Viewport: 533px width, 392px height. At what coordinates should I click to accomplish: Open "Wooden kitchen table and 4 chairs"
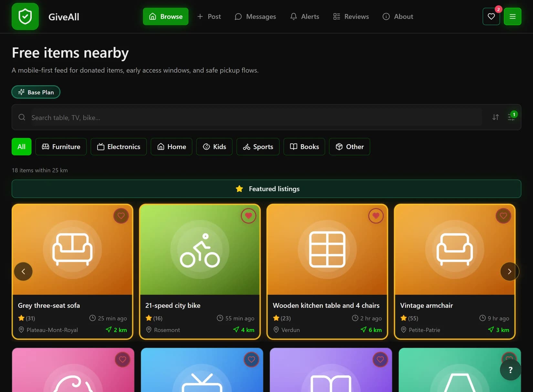pos(326,305)
